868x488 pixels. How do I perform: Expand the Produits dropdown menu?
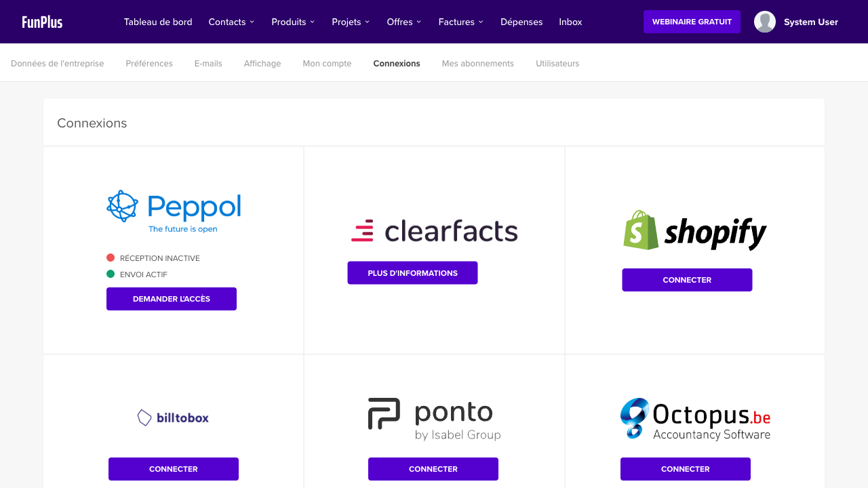[293, 22]
